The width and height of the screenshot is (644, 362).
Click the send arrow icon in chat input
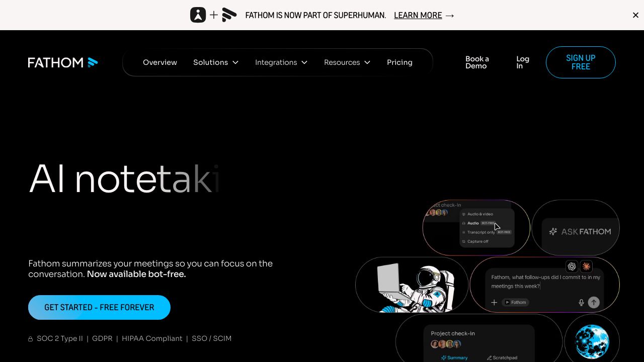tap(594, 302)
